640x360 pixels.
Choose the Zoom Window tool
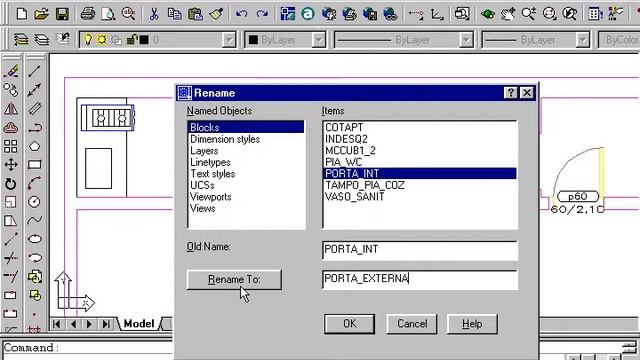(x=549, y=14)
